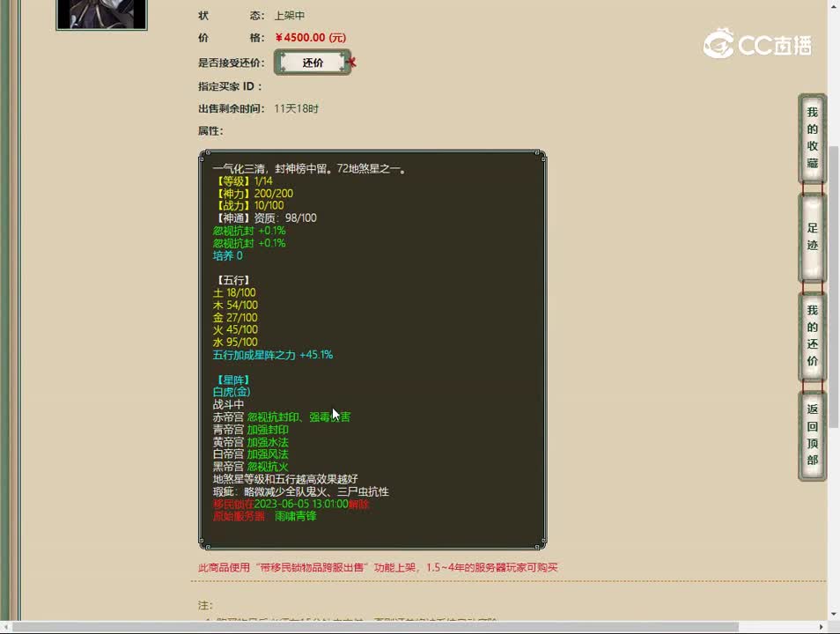The image size is (840, 634).
Task: Click the 白虎(金) line
Action: pos(232,393)
